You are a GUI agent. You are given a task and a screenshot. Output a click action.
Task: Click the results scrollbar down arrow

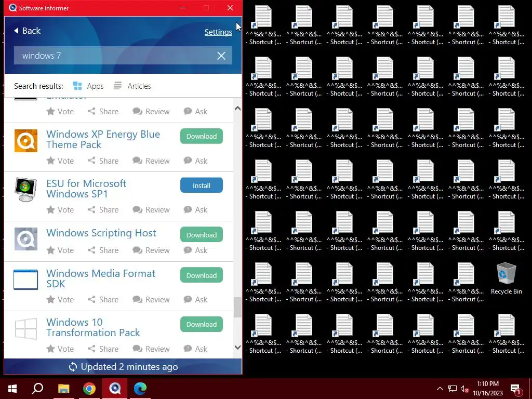pos(238,347)
